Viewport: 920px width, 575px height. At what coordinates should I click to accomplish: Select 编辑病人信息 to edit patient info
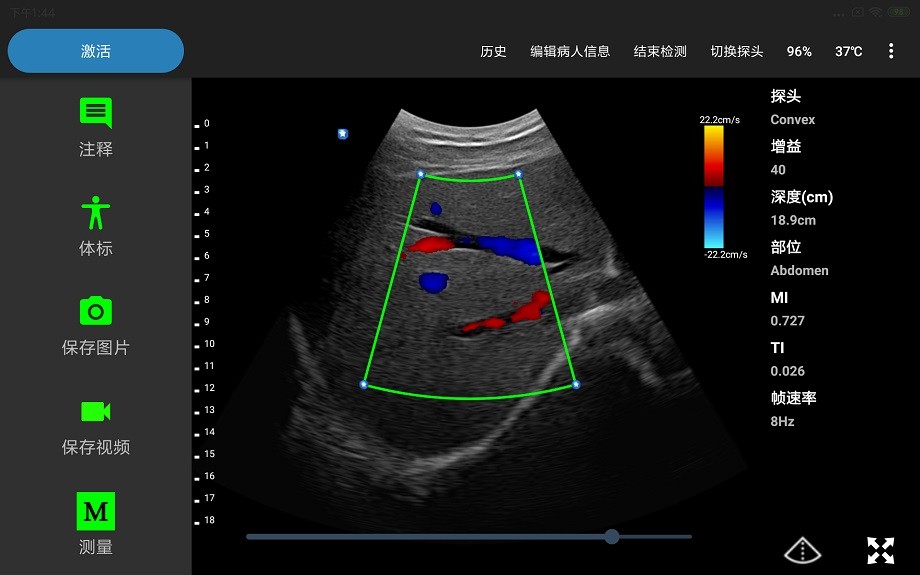[570, 51]
